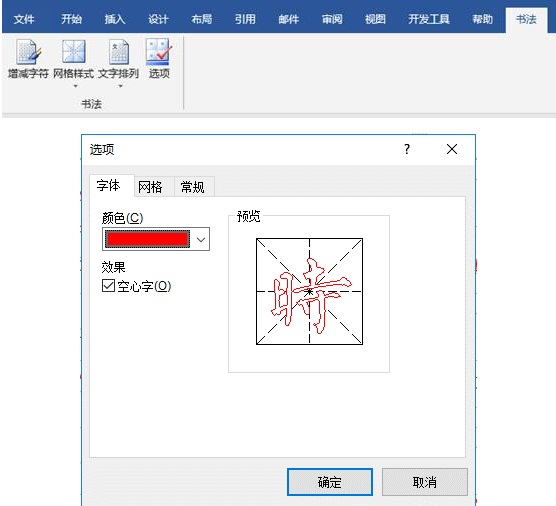
Task: Expand the 网格样式 dropdown arrow
Action: click(75, 86)
